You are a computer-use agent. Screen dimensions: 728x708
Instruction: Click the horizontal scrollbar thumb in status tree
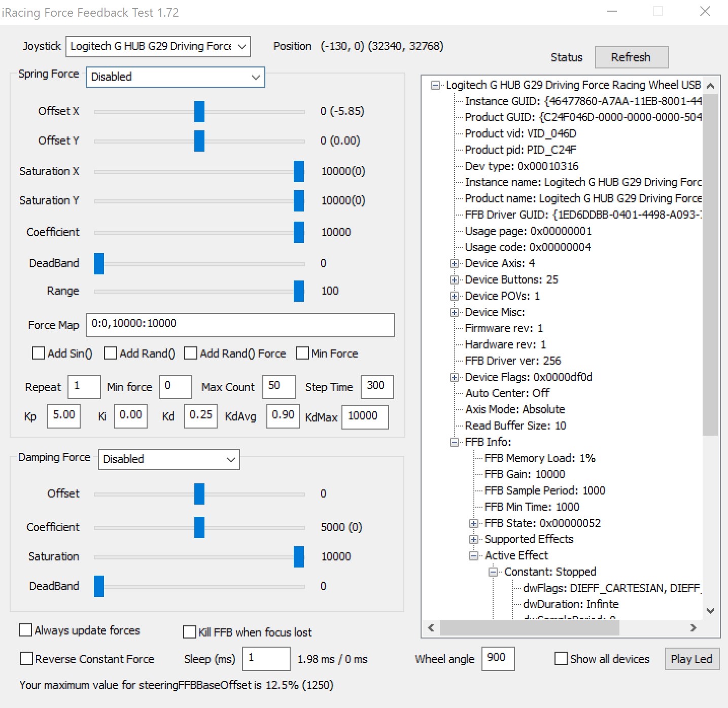coord(530,628)
